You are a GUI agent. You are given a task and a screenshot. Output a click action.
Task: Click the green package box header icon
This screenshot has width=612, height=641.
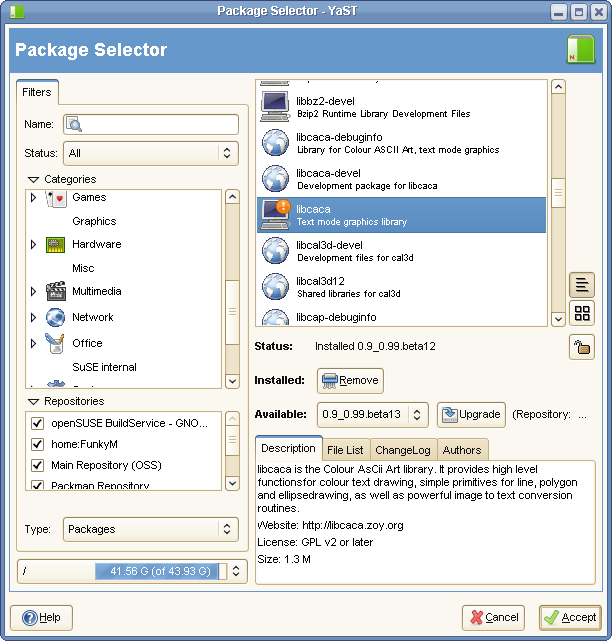(x=581, y=49)
